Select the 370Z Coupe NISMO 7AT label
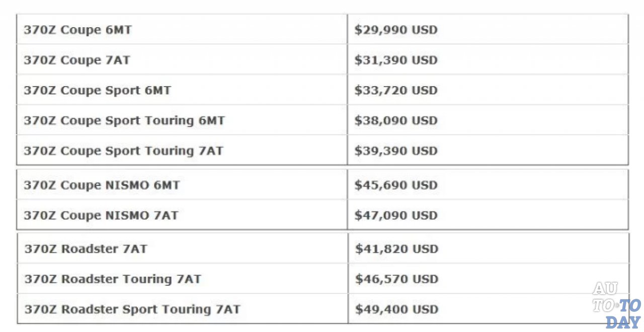The image size is (644, 332). 101,215
